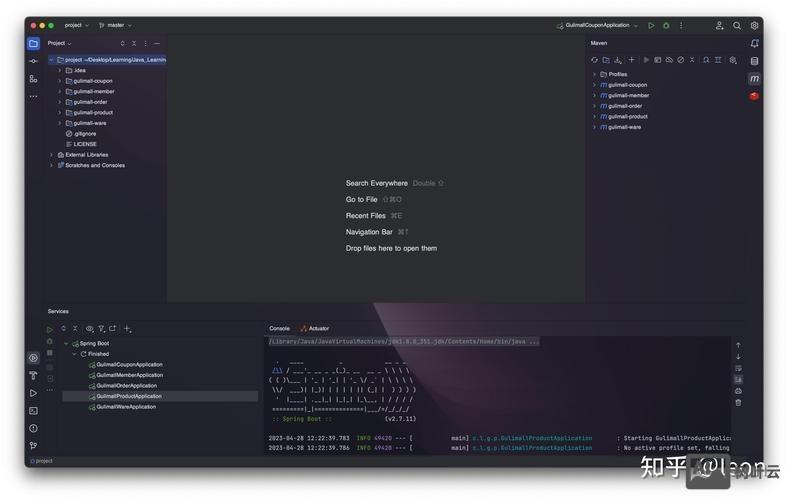Open the Database tool window icon

click(x=754, y=61)
